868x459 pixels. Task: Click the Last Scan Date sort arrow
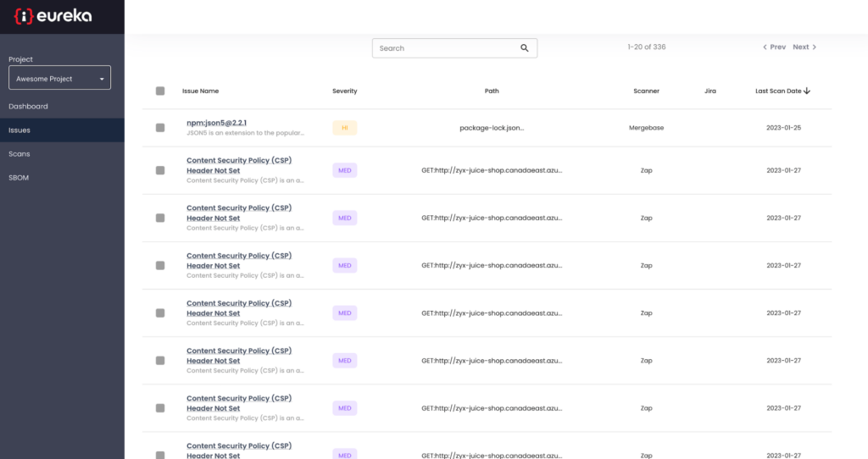(x=807, y=91)
